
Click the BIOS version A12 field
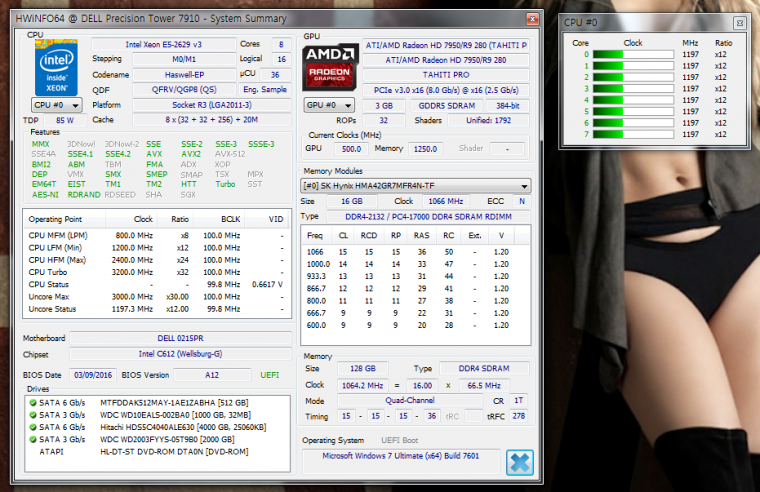coord(212,375)
